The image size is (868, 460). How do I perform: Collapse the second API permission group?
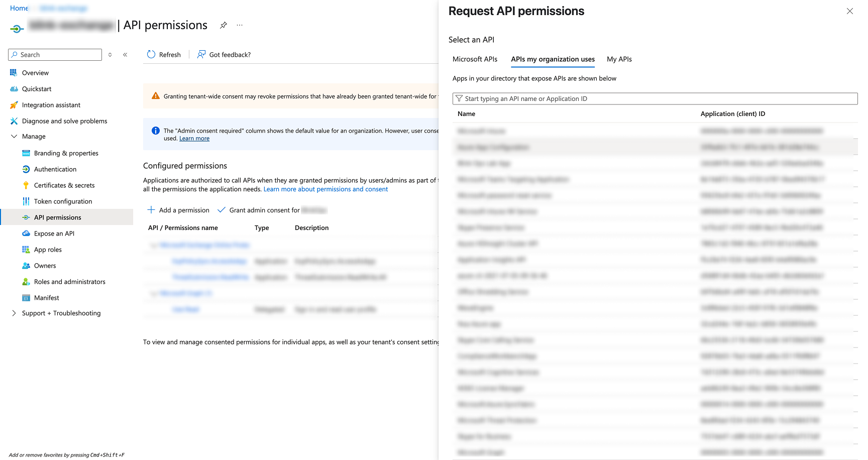point(154,293)
